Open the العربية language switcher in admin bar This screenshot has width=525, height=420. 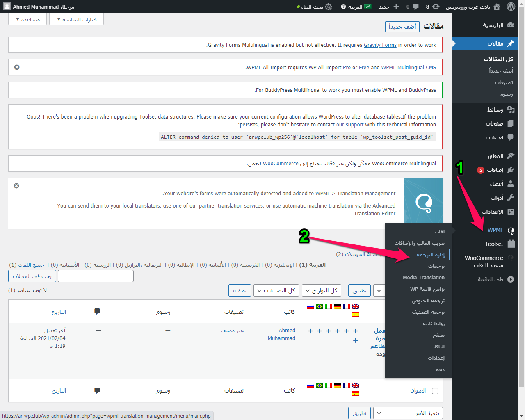[x=359, y=7]
